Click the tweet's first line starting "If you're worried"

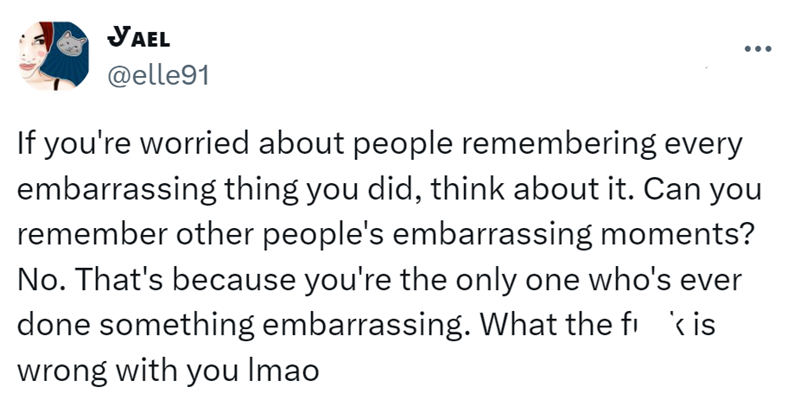pos(380,145)
